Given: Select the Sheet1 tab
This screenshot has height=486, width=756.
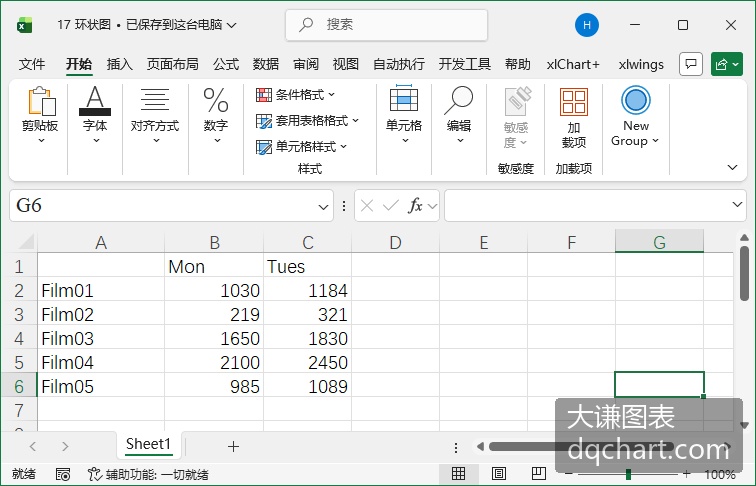Looking at the screenshot, I should (148, 444).
